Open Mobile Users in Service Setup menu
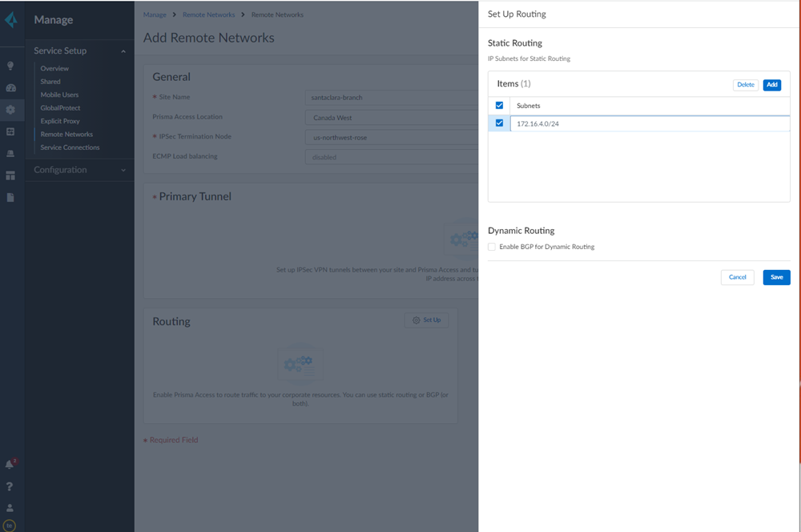801x532 pixels. tap(59, 95)
